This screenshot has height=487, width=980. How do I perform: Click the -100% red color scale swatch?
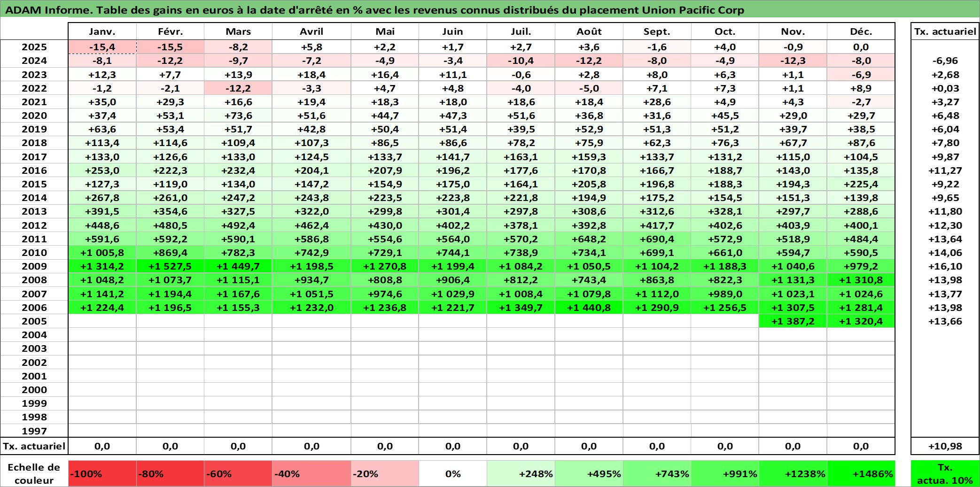[102, 473]
